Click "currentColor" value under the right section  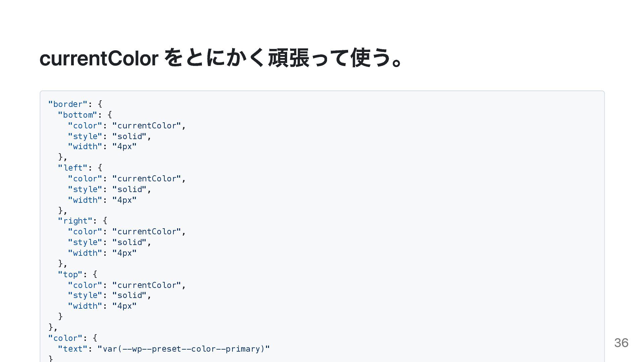147,232
